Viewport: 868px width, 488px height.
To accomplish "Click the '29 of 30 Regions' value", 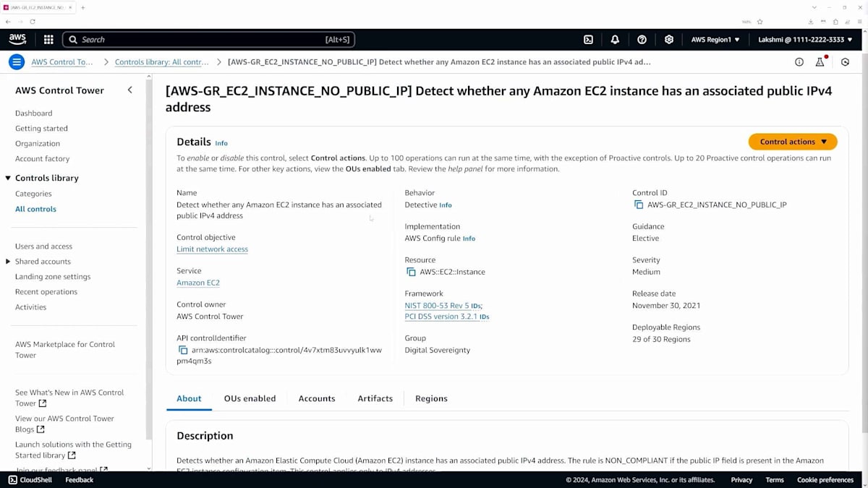I will [x=661, y=339].
